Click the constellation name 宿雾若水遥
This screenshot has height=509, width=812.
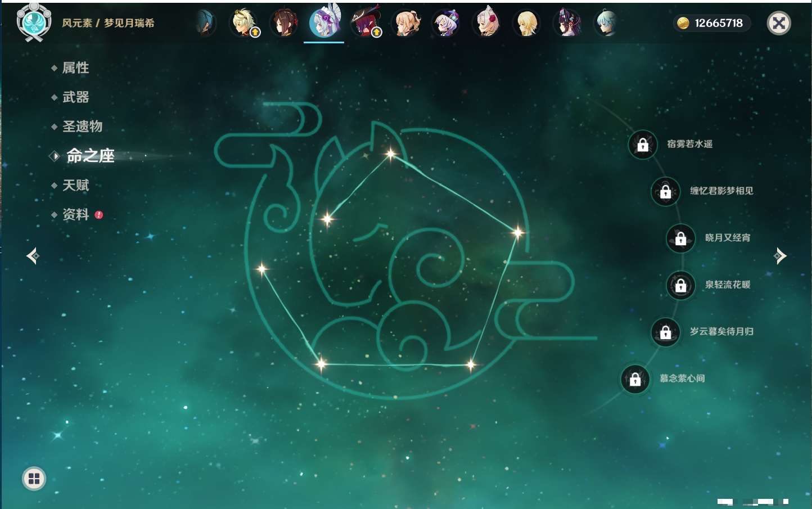690,144
